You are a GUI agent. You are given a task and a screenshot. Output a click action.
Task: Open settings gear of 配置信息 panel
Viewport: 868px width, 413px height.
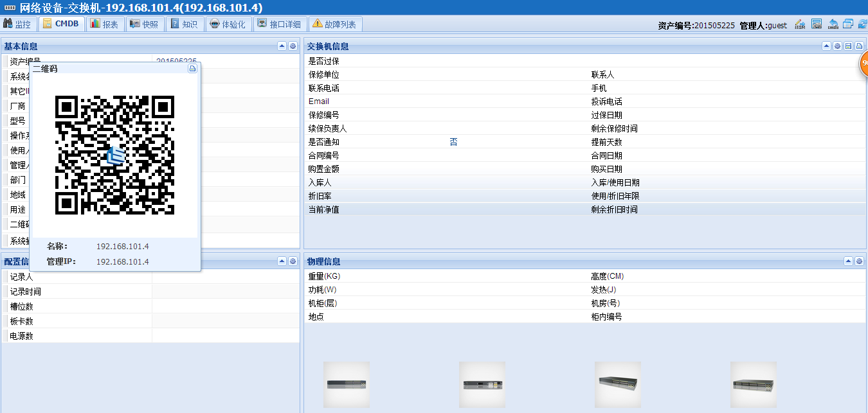click(x=293, y=261)
